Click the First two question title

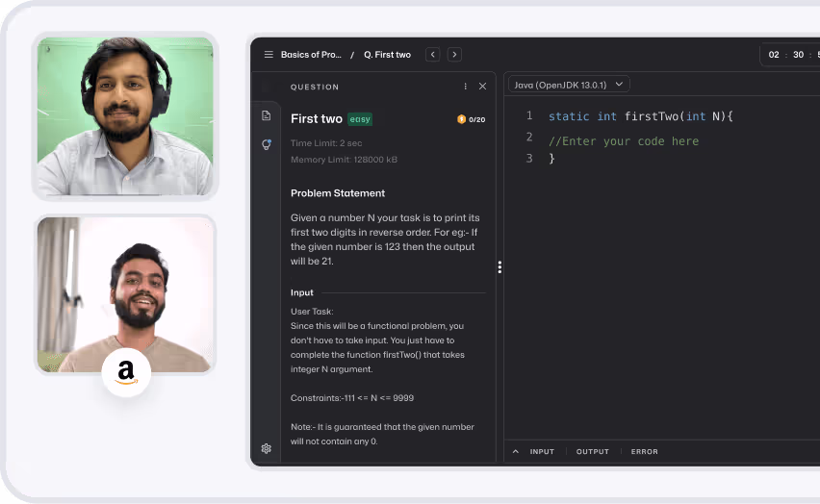317,118
